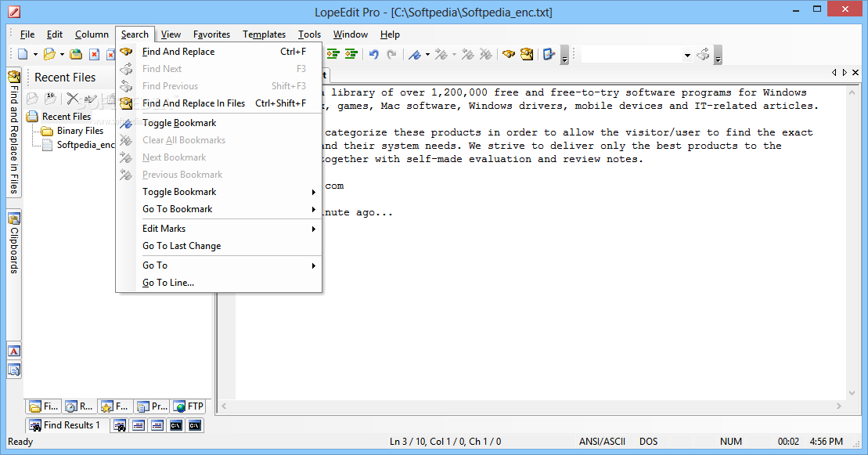Image resolution: width=868 pixels, height=455 pixels.
Task: Open the Help menu
Action: (x=390, y=34)
